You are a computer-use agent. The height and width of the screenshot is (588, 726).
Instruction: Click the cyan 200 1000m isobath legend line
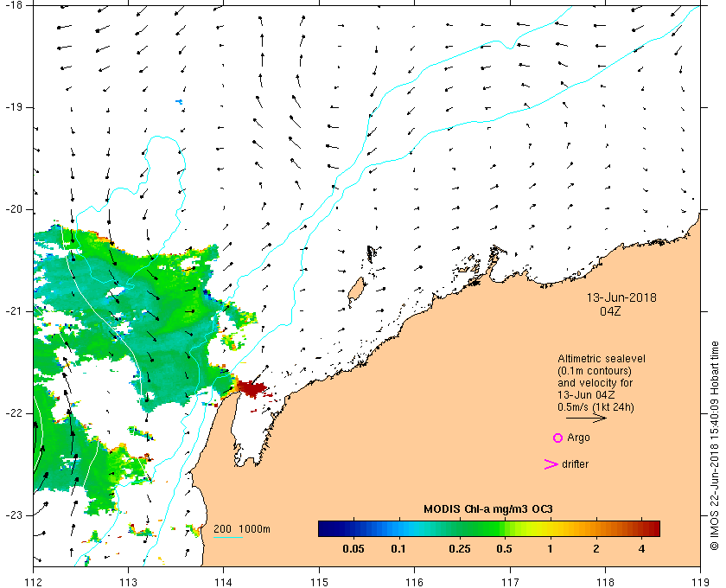pyautogui.click(x=228, y=538)
